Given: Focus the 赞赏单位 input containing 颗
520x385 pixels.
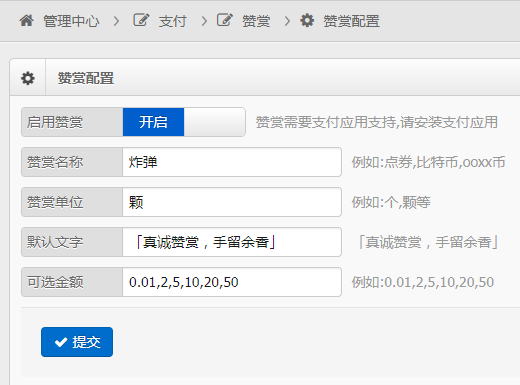Looking at the screenshot, I should 232,202.
